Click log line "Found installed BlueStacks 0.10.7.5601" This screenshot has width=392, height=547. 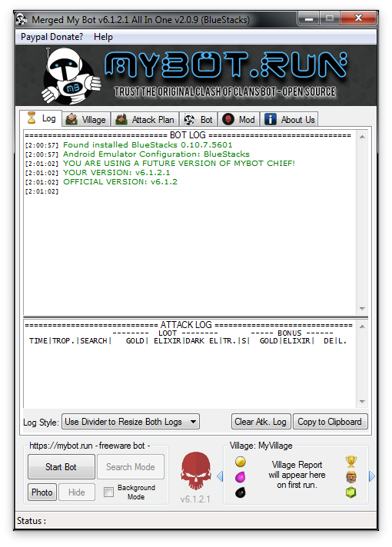pyautogui.click(x=148, y=144)
